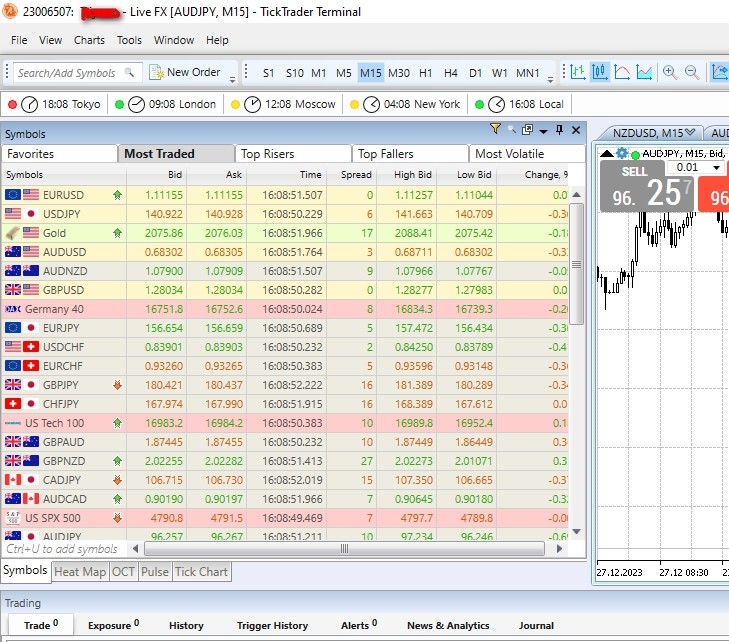This screenshot has height=642, width=729.
Task: Click the Tokyo clock icon
Action: 29,104
